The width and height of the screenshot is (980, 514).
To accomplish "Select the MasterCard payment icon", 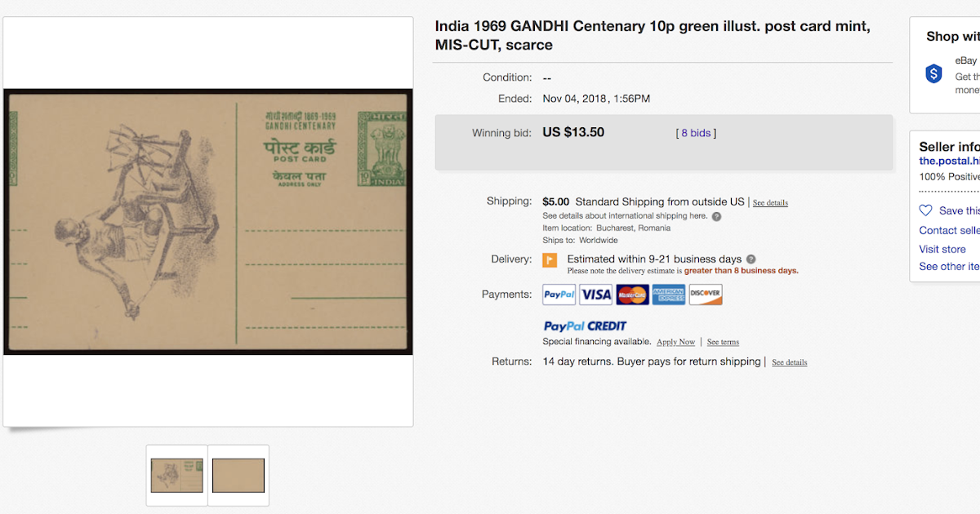I will pos(632,294).
